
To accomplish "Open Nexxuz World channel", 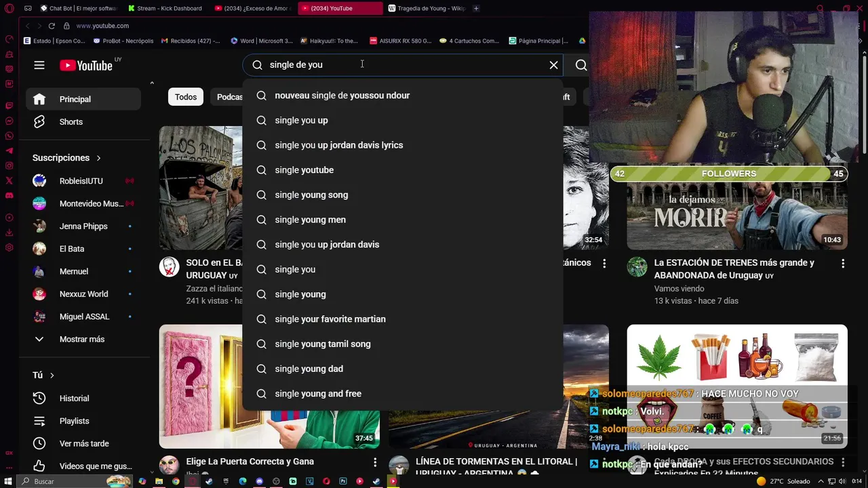I will click(x=83, y=294).
